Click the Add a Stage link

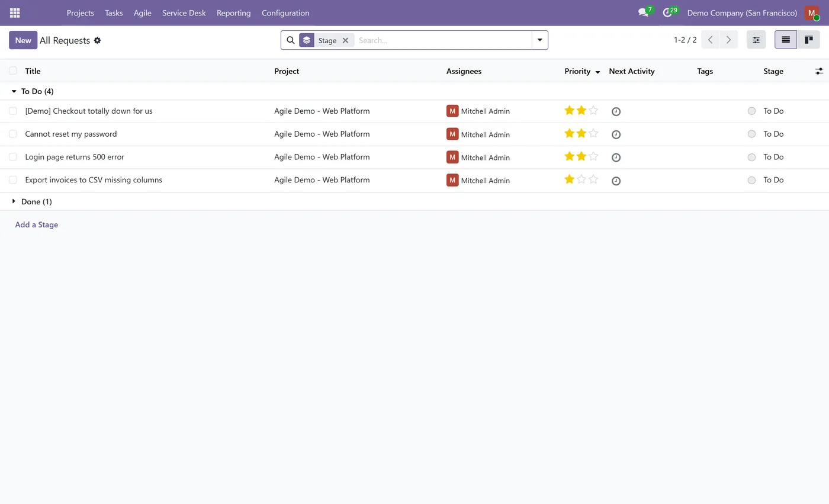click(x=36, y=224)
